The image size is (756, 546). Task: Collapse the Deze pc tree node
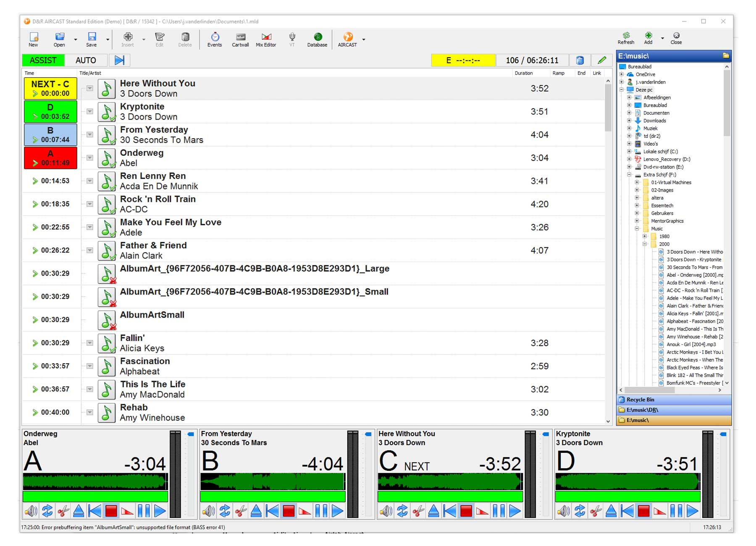622,90
